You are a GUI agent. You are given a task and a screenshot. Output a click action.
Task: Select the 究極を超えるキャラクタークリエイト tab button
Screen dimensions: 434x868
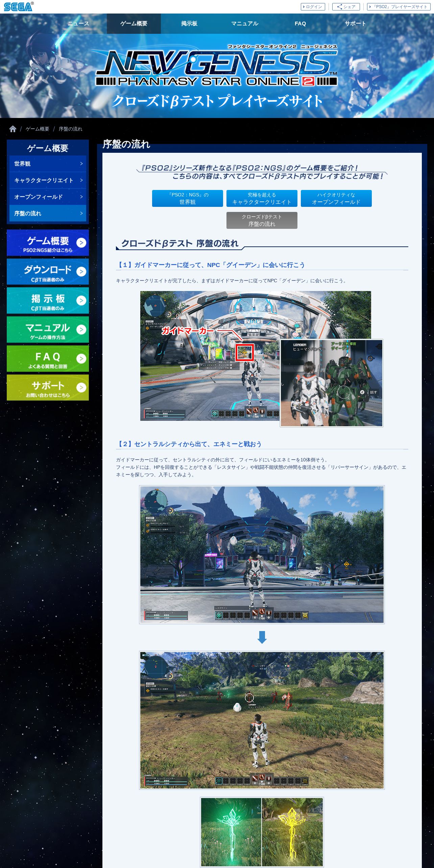coord(262,198)
